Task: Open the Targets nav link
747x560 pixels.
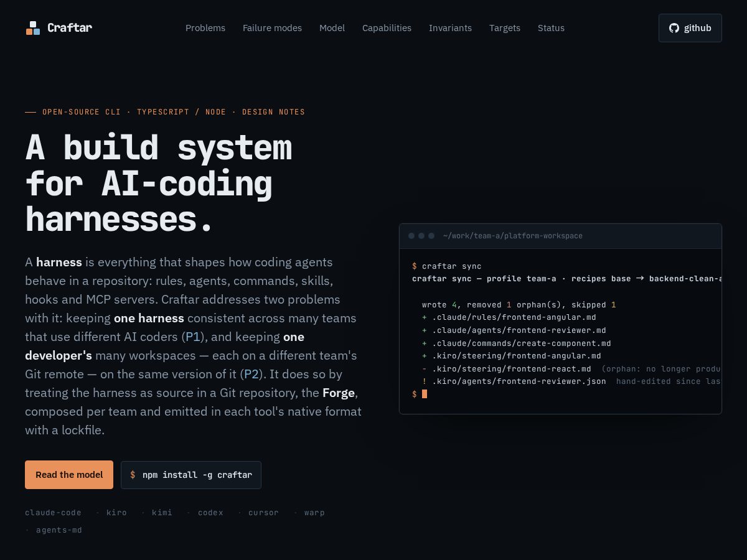Action: point(505,28)
